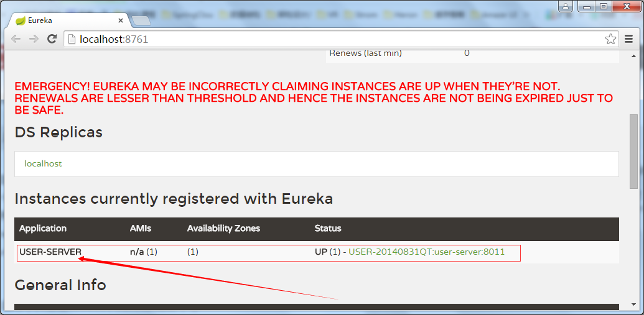Image resolution: width=644 pixels, height=315 pixels.
Task: Click the UP (1) status text
Action: point(327,252)
